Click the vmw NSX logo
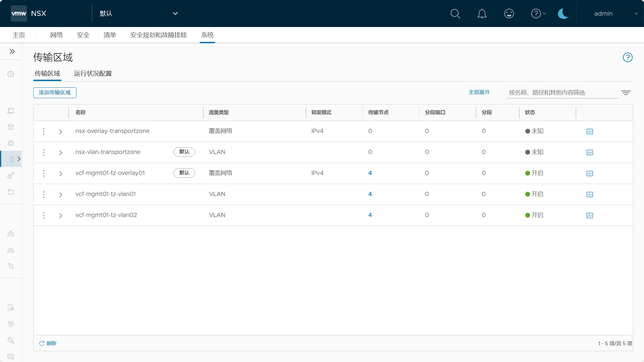The width and height of the screenshot is (644, 362). tap(29, 14)
